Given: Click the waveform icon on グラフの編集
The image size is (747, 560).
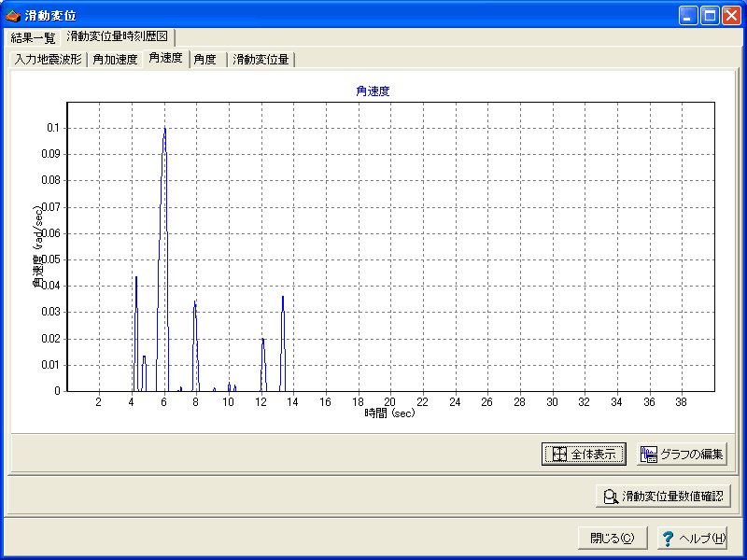Looking at the screenshot, I should pyautogui.click(x=649, y=455).
